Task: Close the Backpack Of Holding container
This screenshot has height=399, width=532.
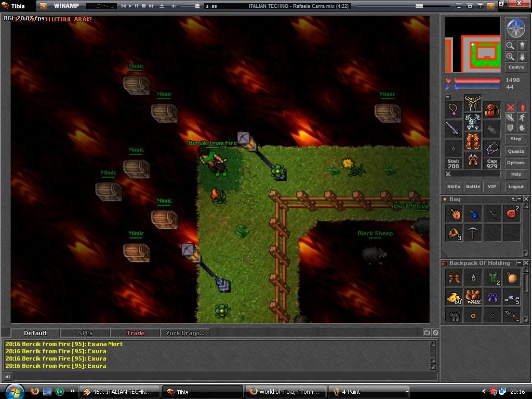Action: pos(526,263)
